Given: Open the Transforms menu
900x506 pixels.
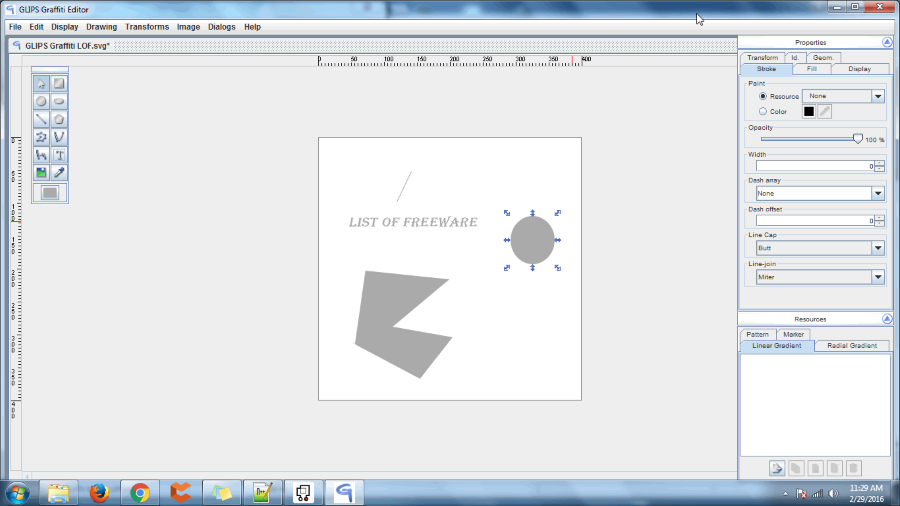Looking at the screenshot, I should click(x=147, y=27).
